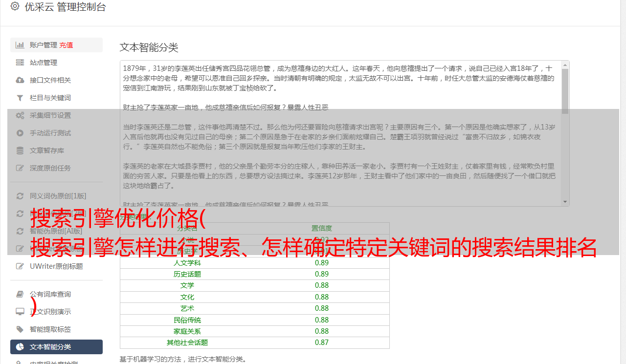
Task: Click the red 充值 recharge link
Action: point(67,45)
